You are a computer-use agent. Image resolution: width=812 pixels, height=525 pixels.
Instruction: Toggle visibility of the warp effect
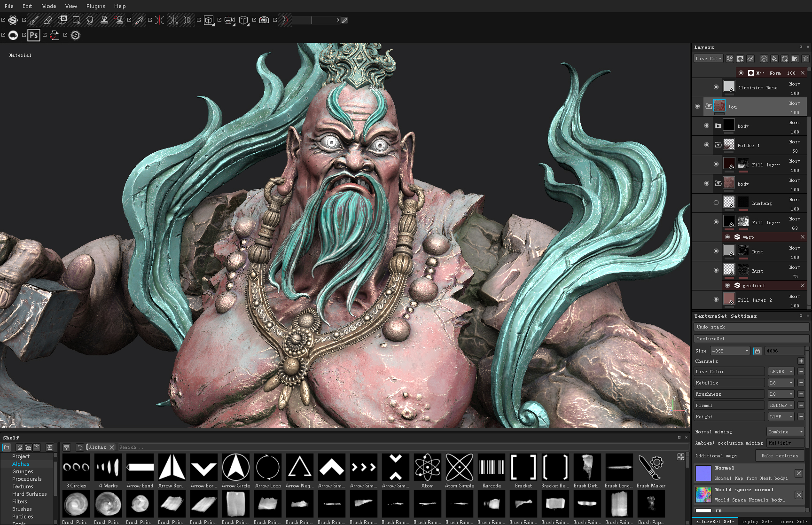[x=727, y=237]
